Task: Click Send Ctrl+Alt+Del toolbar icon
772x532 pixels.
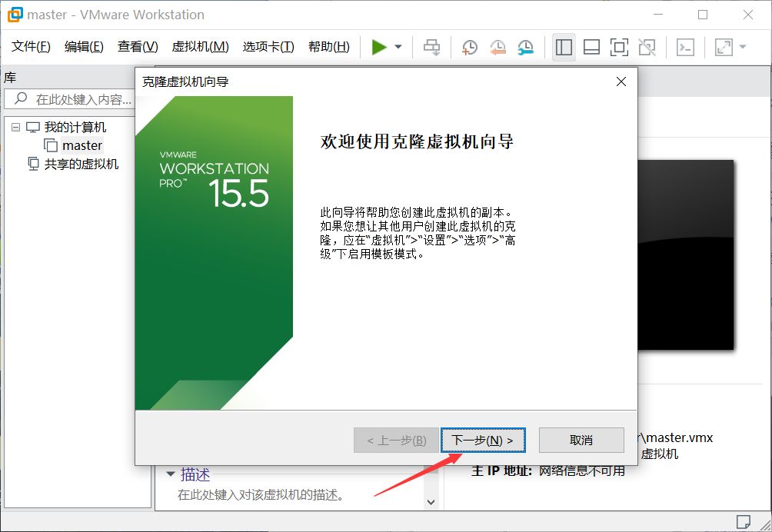Action: (x=432, y=47)
